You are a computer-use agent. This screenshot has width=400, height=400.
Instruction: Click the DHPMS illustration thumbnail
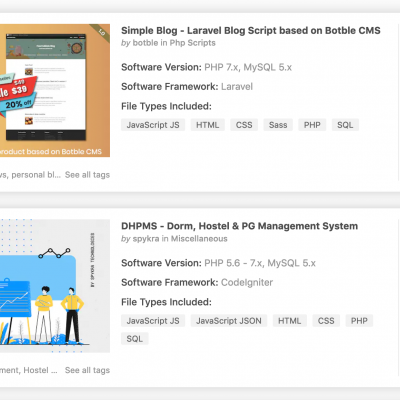pyautogui.click(x=55, y=286)
